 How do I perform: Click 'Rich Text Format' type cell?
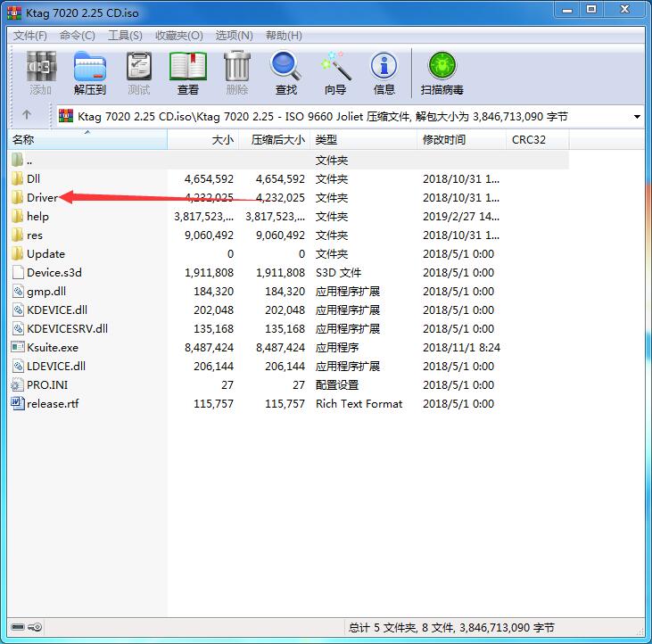359,403
